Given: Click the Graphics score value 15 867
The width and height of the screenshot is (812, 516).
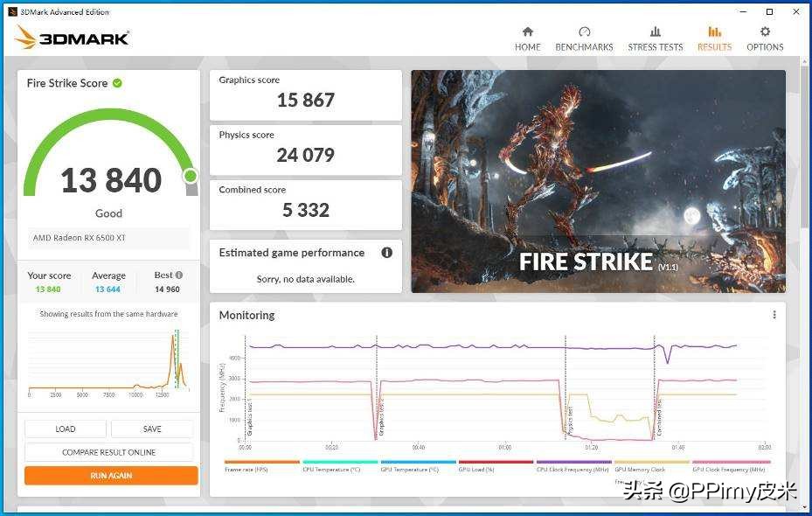Looking at the screenshot, I should [x=306, y=100].
